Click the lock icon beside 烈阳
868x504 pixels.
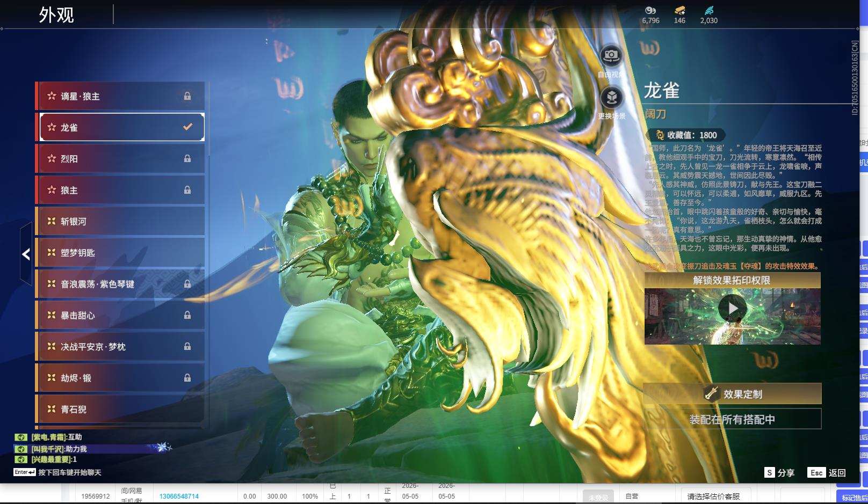tap(187, 159)
